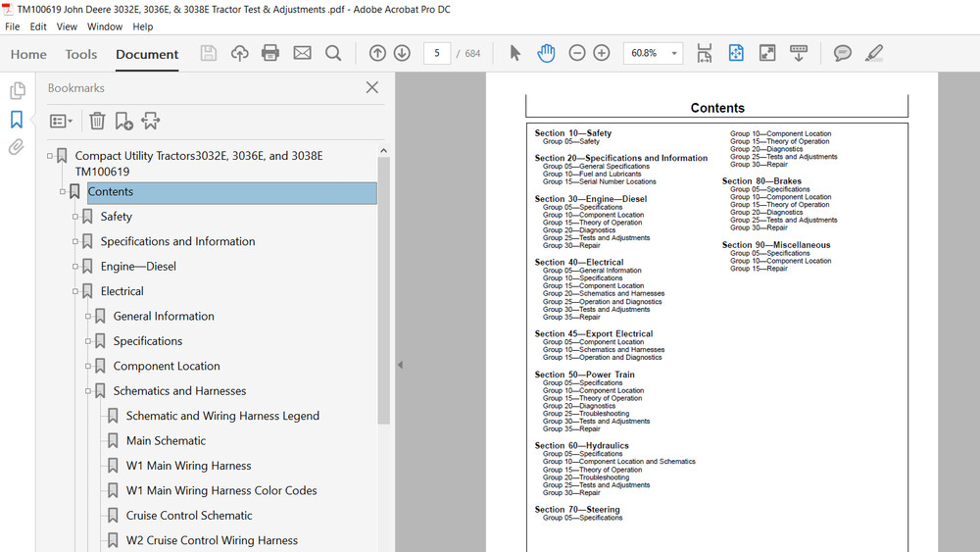980x552 pixels.
Task: Click 'Section 40—Electrical' in the Contents page
Action: click(x=579, y=263)
